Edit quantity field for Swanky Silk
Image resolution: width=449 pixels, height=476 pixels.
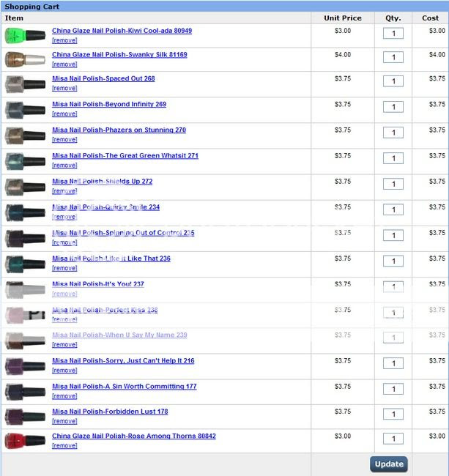click(x=393, y=57)
